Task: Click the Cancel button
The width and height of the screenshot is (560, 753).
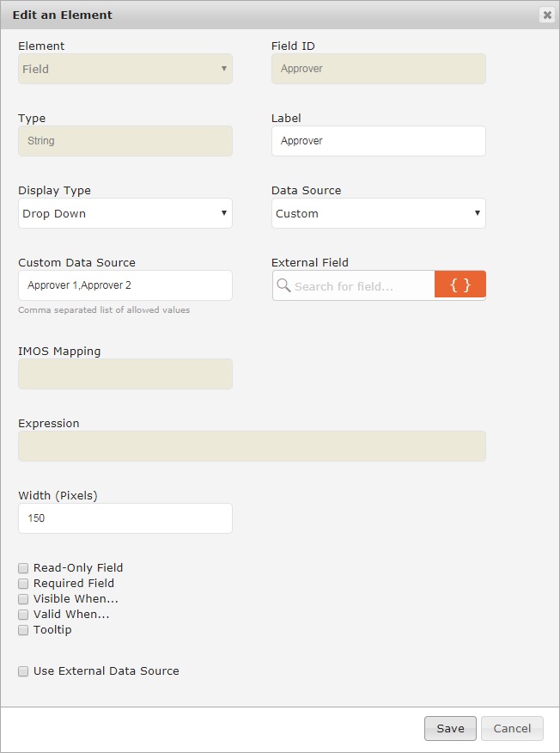Action: pyautogui.click(x=512, y=728)
